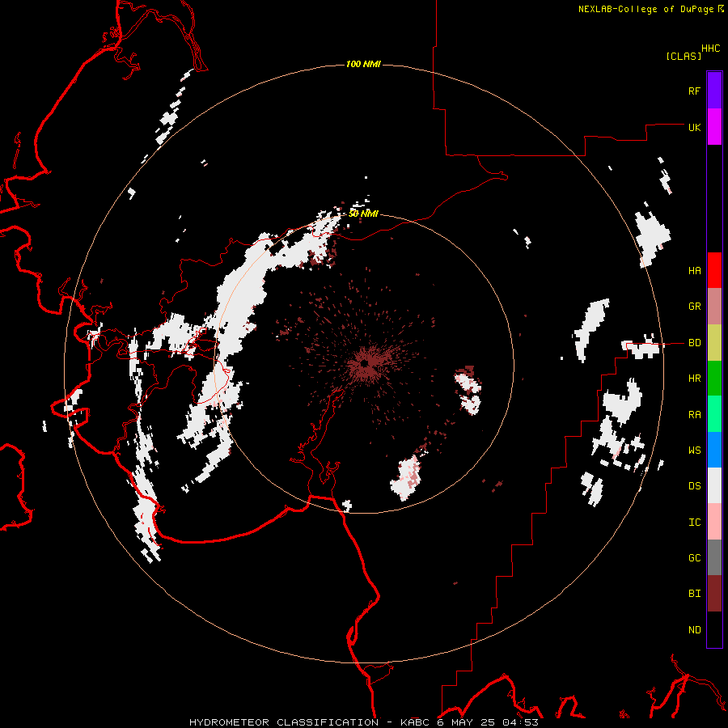Click the 100 NMI range ring label

coord(363,64)
